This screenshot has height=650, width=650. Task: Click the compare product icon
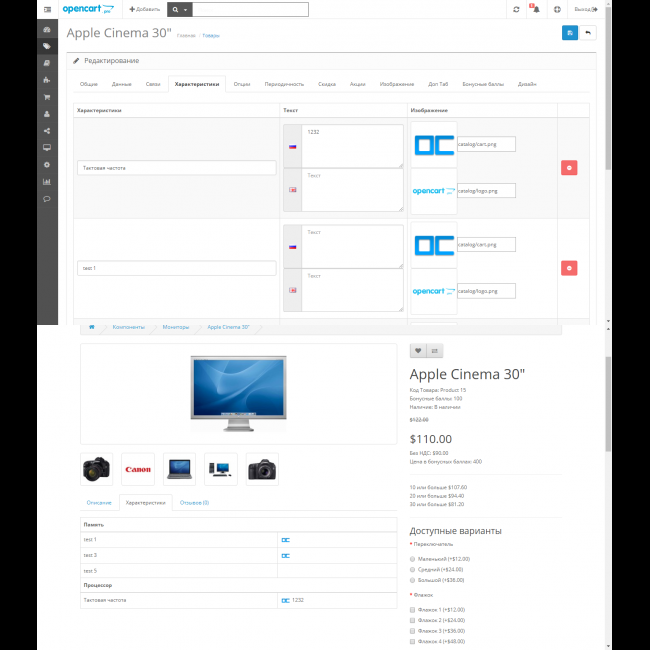(435, 351)
